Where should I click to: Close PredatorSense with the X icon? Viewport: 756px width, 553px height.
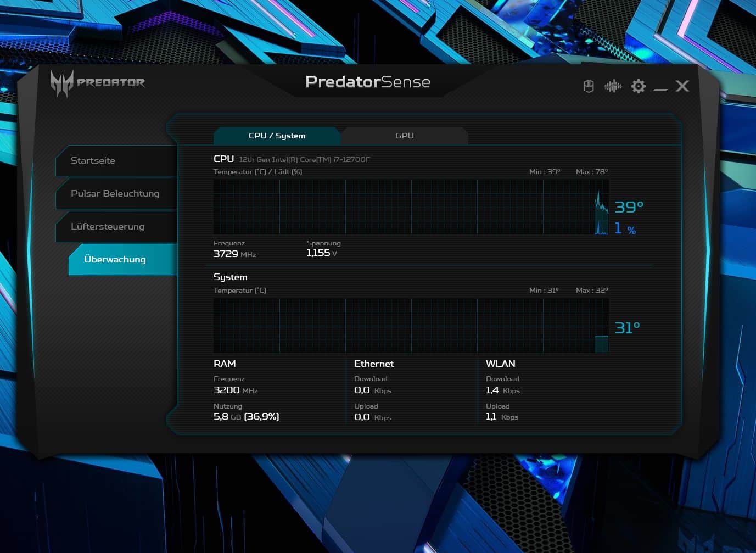click(x=682, y=86)
